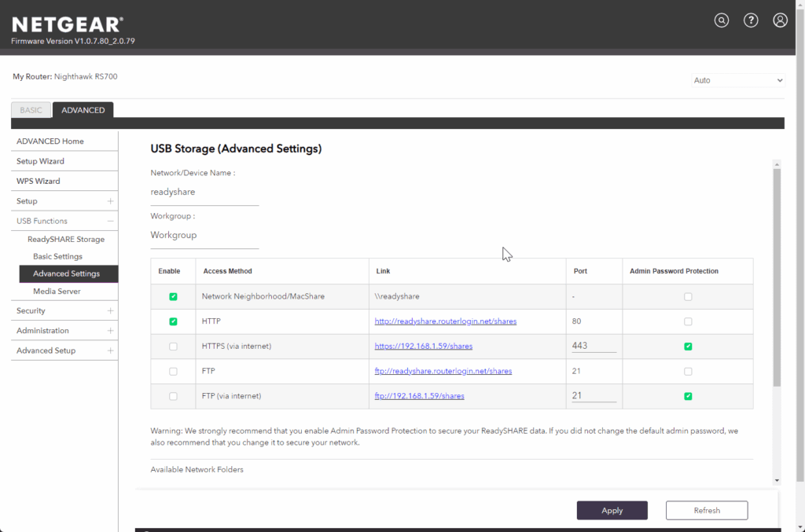Expand the Setup menu plus icon

110,201
